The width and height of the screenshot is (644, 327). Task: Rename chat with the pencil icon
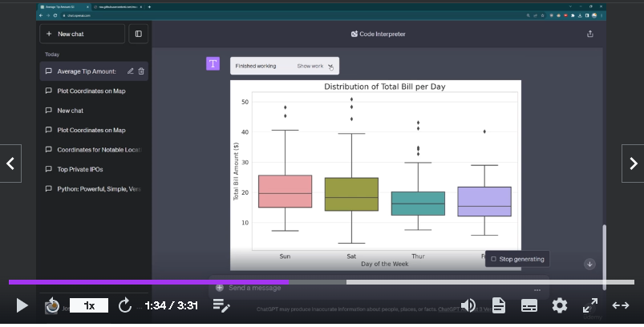(x=130, y=71)
